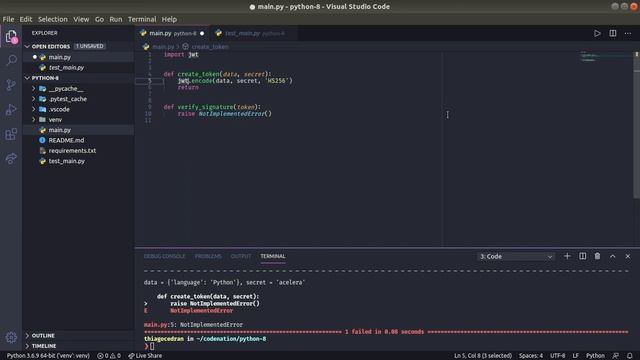
Task: Close the terminal panel
Action: 628,256
